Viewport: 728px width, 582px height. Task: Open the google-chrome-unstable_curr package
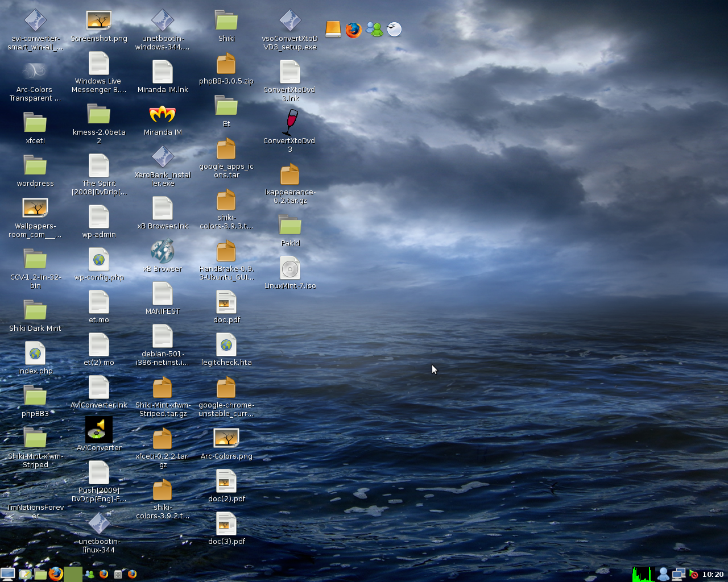[x=226, y=387]
